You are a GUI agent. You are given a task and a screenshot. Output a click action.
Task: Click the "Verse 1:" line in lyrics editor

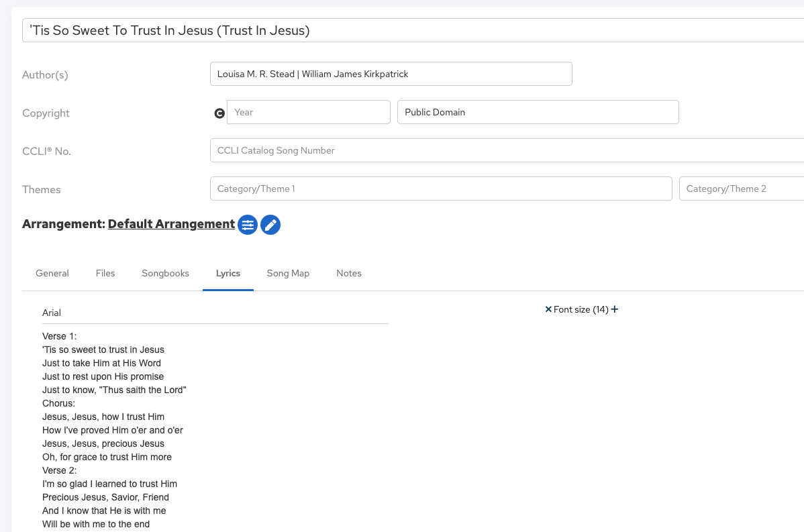point(60,336)
